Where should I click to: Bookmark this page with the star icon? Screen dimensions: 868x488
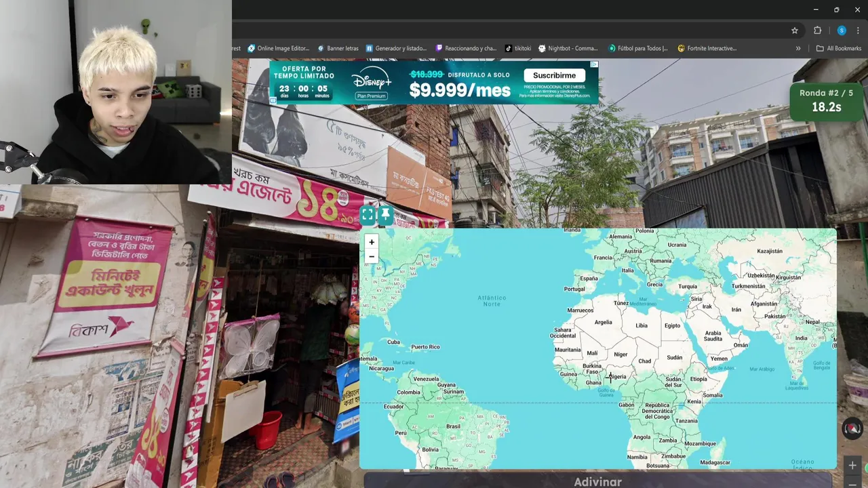pos(795,30)
